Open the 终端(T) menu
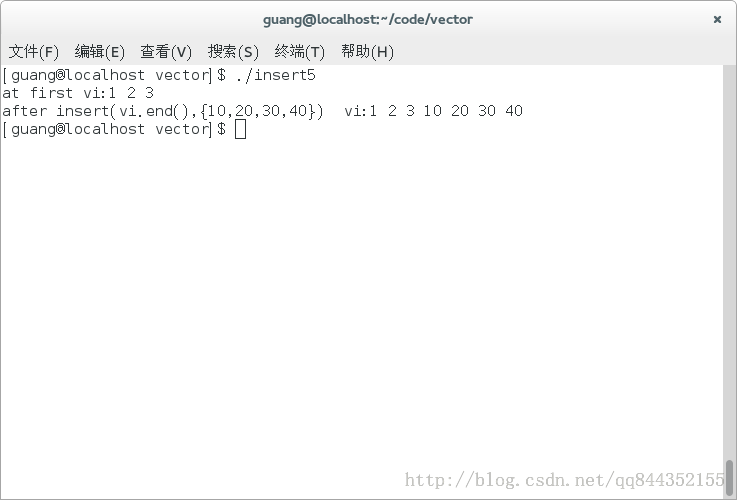Viewport: 737px width, 500px height. click(299, 52)
